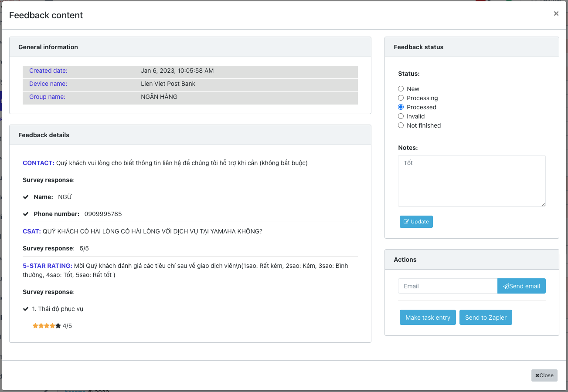This screenshot has width=568, height=392.
Task: Click the Group name label
Action: [47, 97]
